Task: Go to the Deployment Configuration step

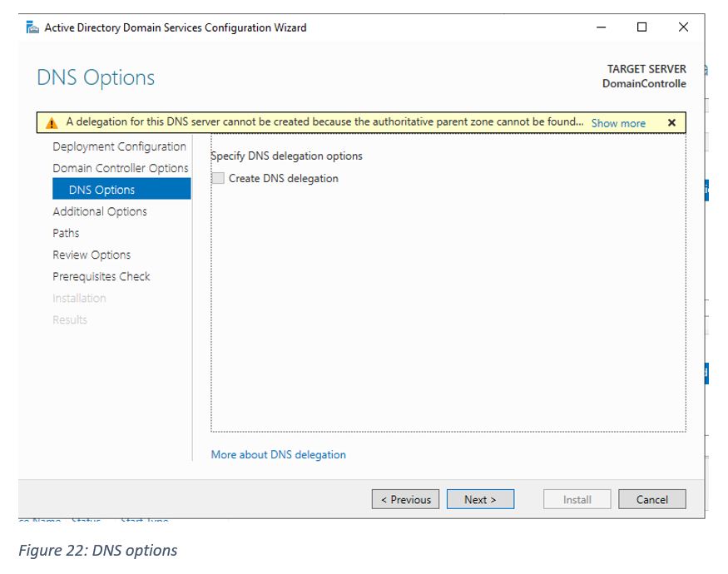Action: click(119, 146)
